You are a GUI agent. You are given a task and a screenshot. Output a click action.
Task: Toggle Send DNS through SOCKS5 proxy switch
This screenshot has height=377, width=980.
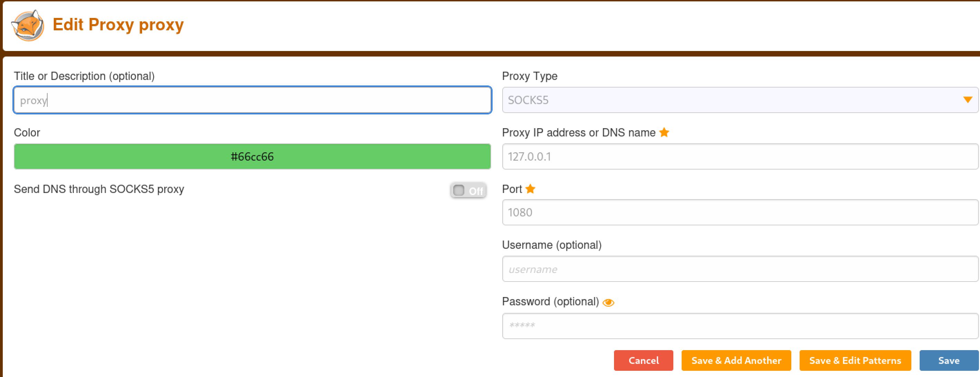click(x=467, y=191)
